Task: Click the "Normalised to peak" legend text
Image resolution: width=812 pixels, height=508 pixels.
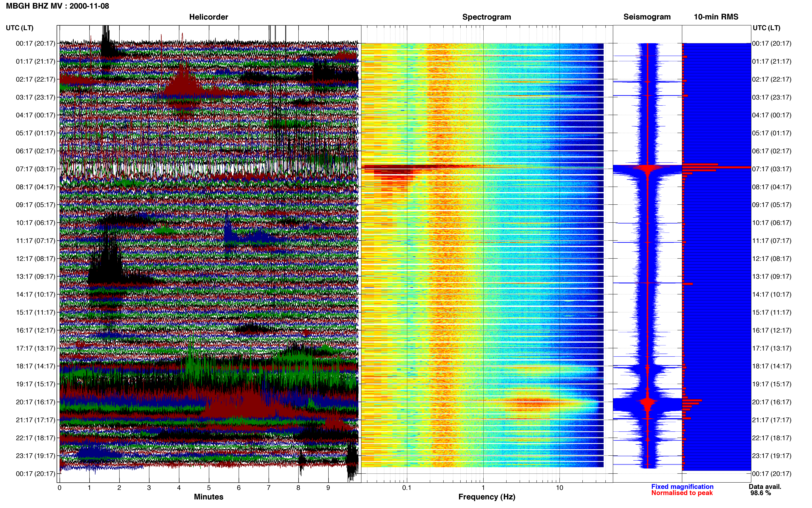Action: 682,493
